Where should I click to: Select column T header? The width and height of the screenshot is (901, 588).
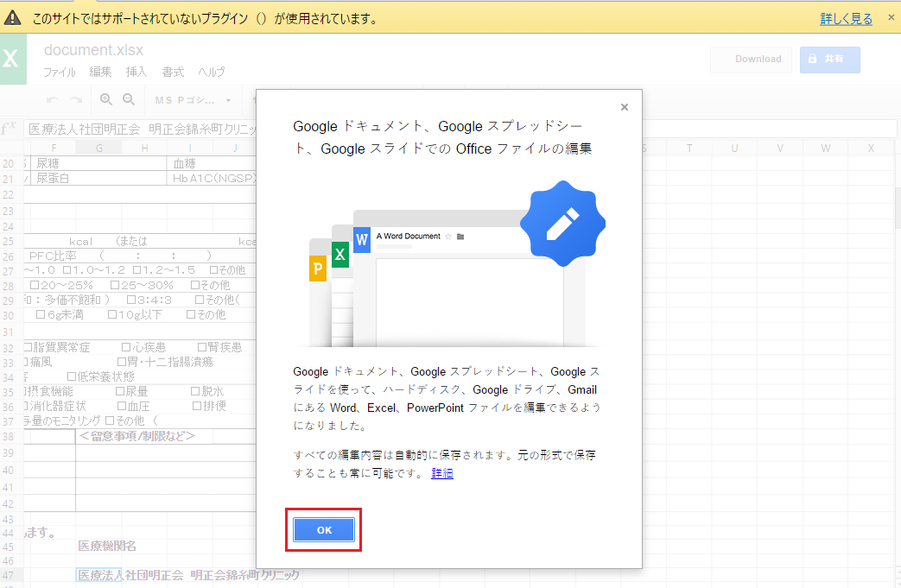(689, 149)
